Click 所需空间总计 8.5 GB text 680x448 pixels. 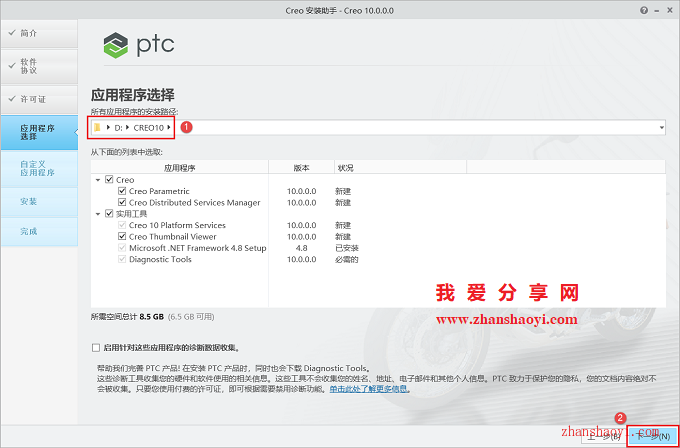[x=127, y=317]
